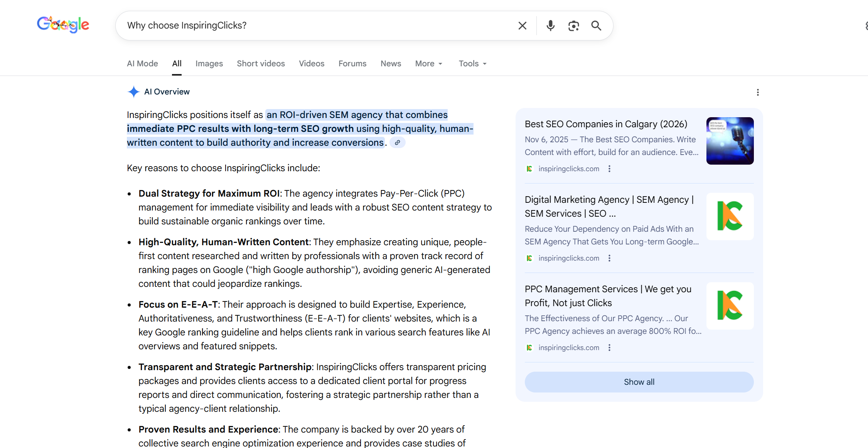868x448 pixels.
Task: Select the News tab
Action: pos(391,64)
